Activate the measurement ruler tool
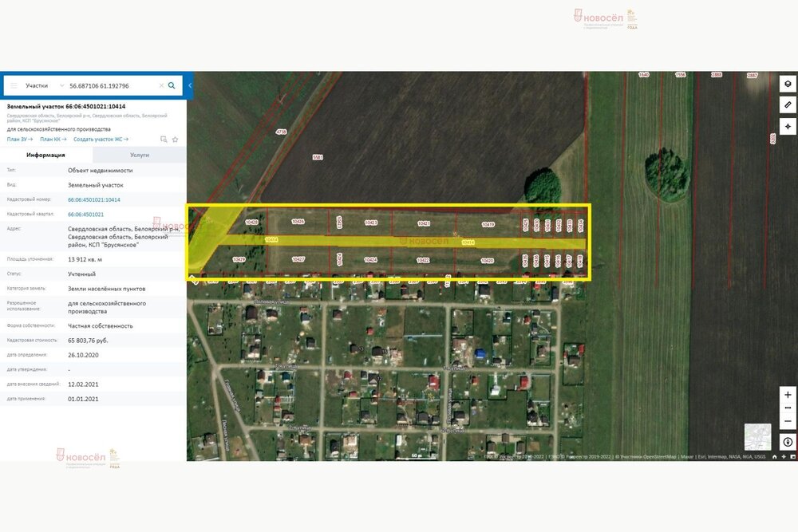Viewport: 798px width, 532px height. [x=788, y=104]
